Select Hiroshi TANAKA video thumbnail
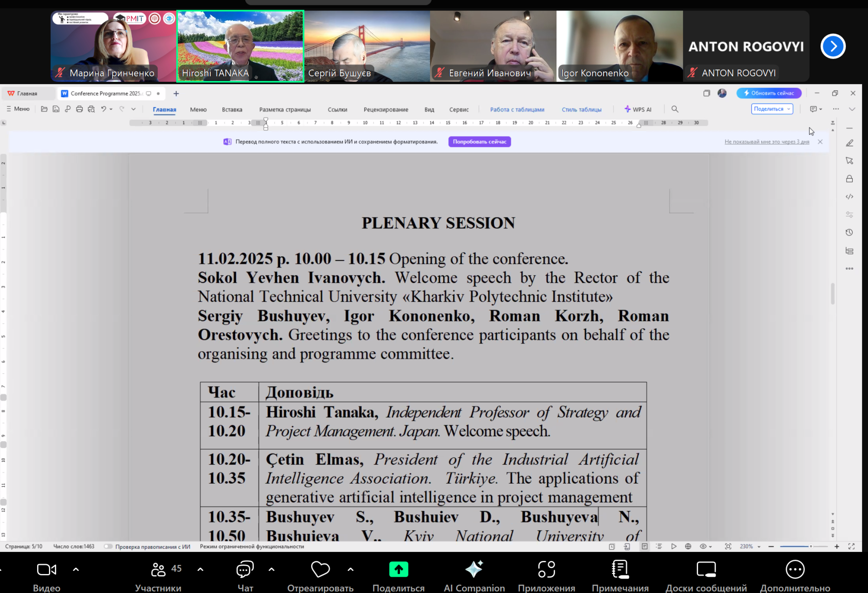Viewport: 868px width, 593px height. [240, 46]
